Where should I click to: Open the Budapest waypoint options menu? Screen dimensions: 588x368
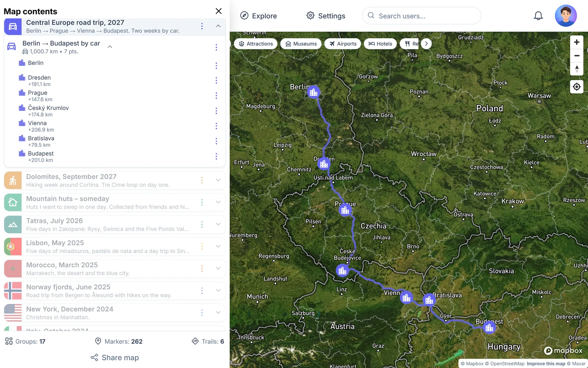tap(216, 156)
